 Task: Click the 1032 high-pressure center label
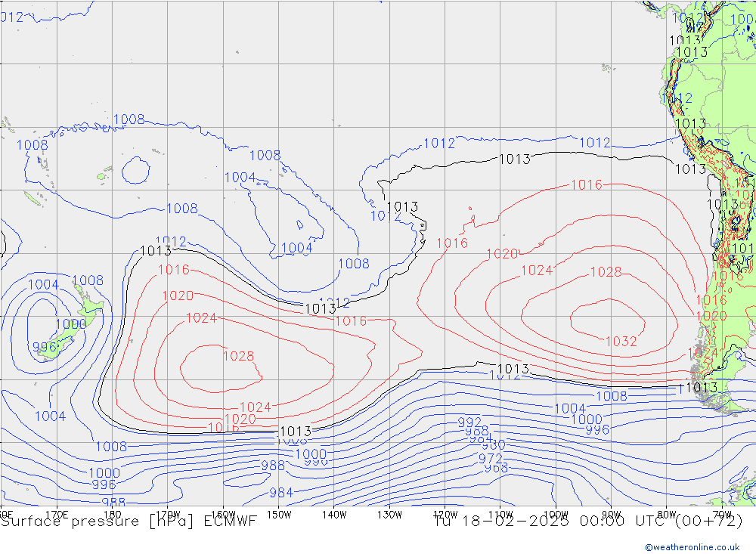coord(621,342)
